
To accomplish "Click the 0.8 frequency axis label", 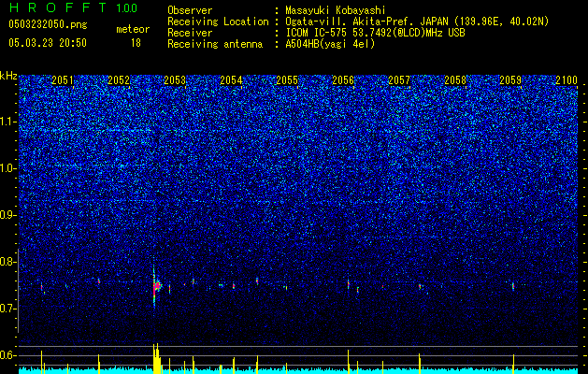I will coord(7,262).
